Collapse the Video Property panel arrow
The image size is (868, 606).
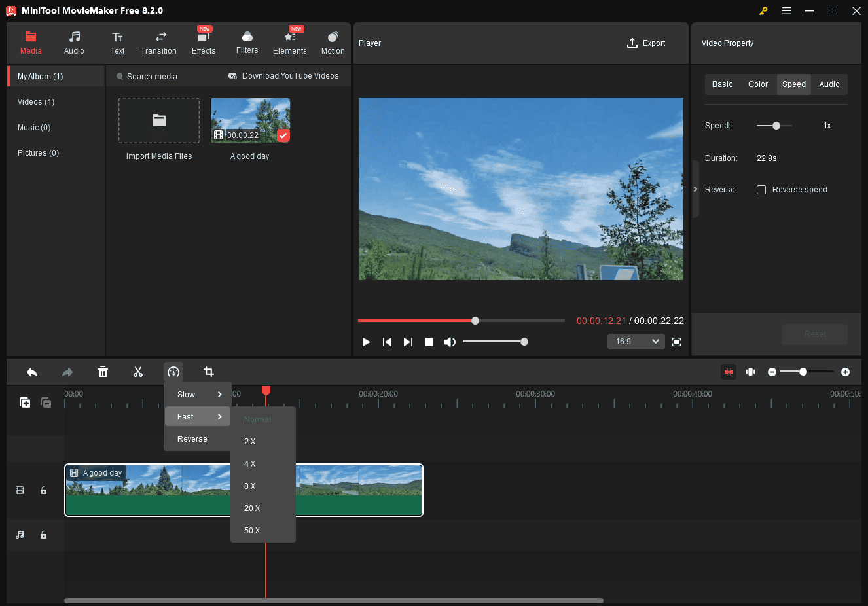[695, 189]
